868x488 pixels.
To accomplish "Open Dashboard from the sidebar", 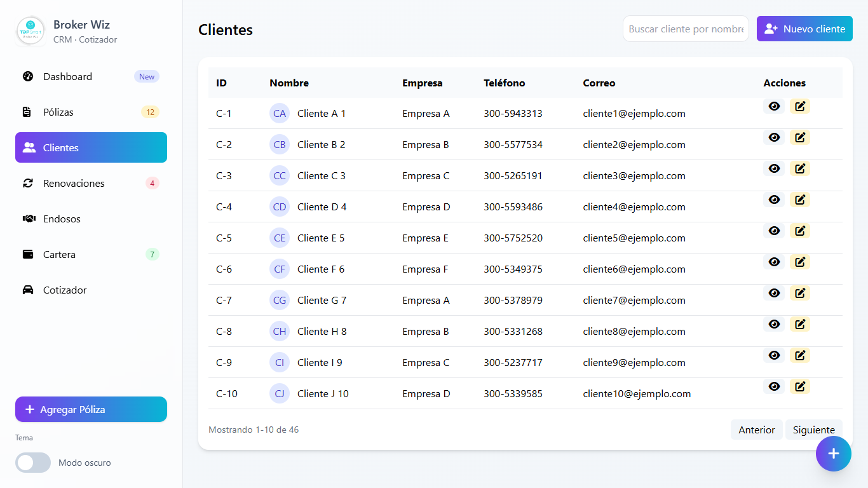I will [67, 76].
